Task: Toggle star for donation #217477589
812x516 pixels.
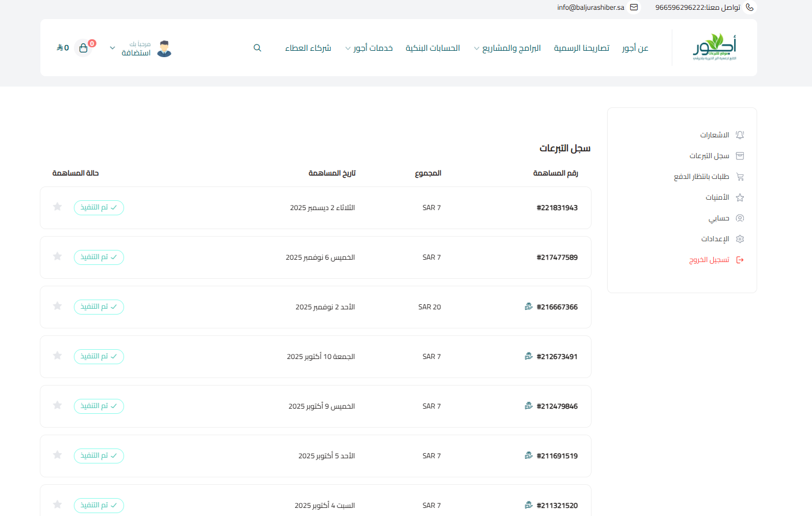Action: 57,256
